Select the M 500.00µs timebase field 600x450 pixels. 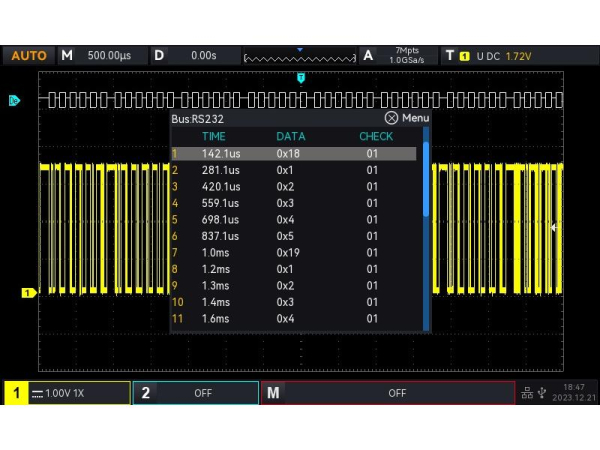click(x=102, y=56)
